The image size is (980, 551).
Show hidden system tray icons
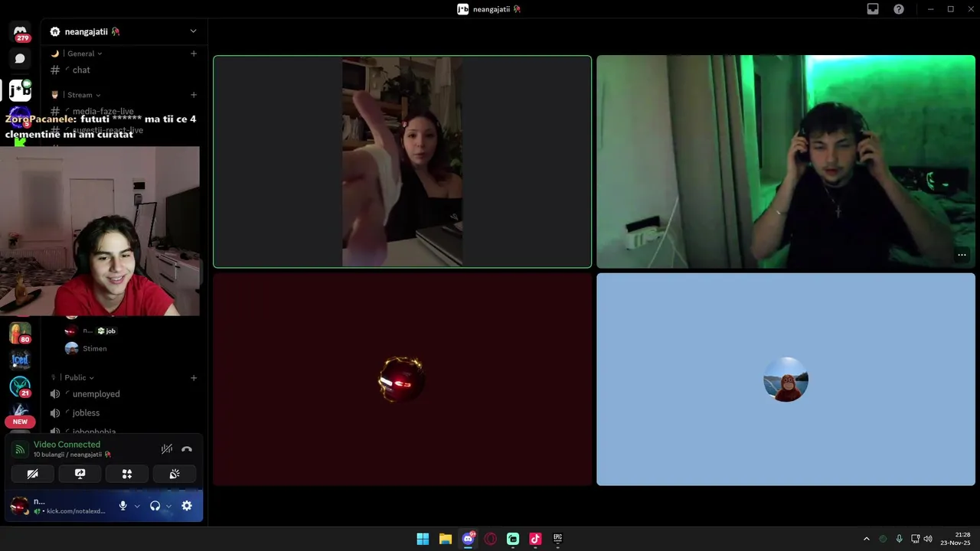867,539
